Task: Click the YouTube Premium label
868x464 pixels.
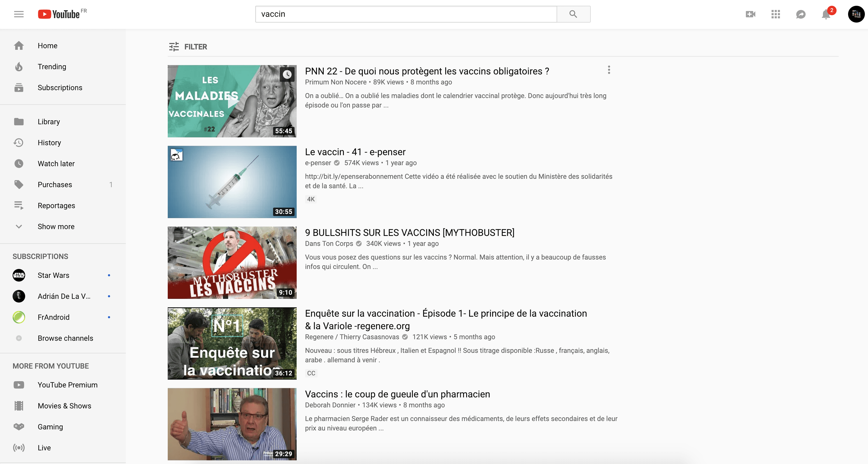Action: pos(68,385)
